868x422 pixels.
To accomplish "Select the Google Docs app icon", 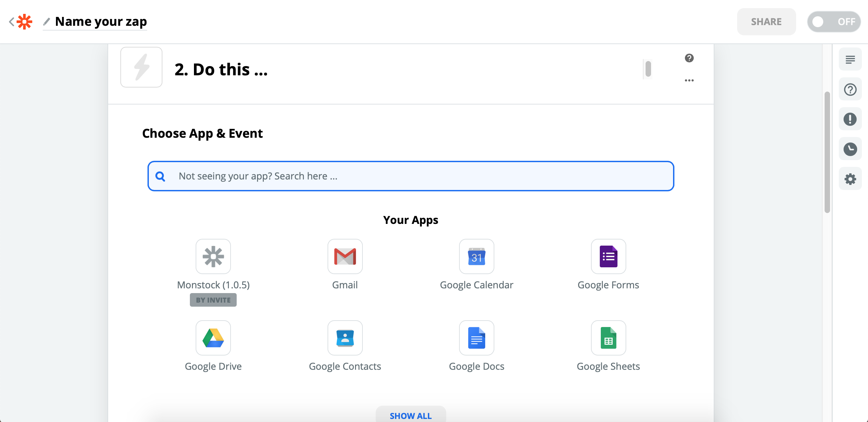I will (477, 338).
